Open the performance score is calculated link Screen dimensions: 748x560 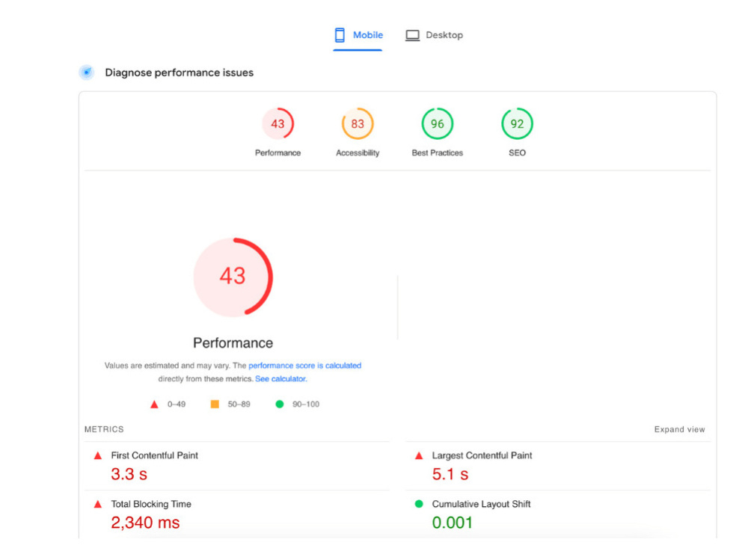(x=305, y=366)
